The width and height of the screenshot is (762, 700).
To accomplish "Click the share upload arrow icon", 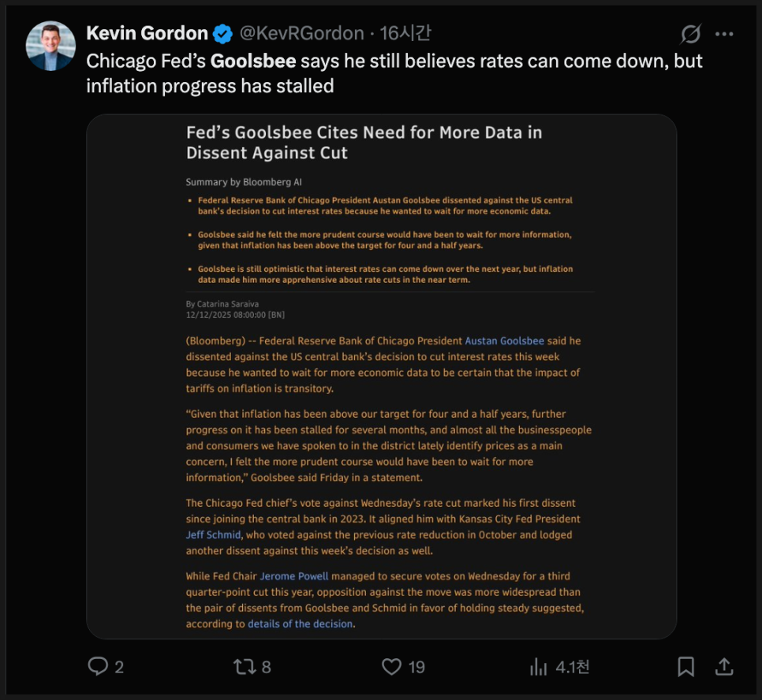I will 724,667.
